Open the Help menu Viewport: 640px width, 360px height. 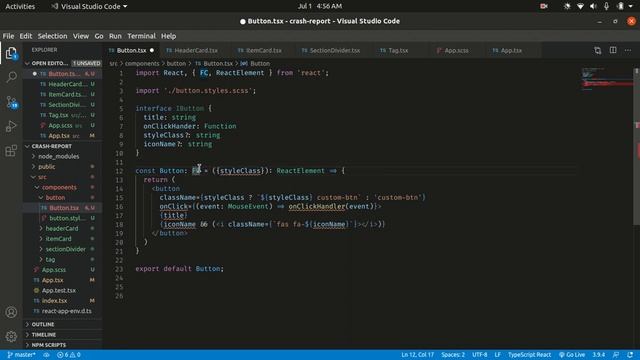pyautogui.click(x=168, y=36)
